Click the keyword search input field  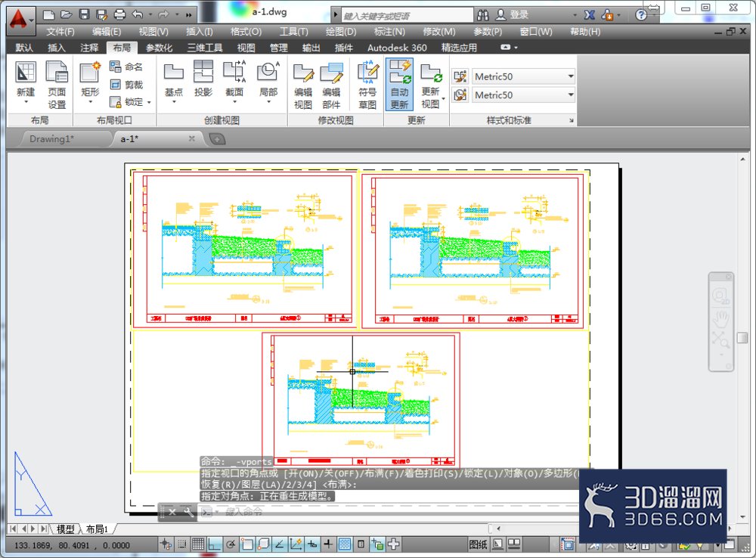(x=407, y=15)
